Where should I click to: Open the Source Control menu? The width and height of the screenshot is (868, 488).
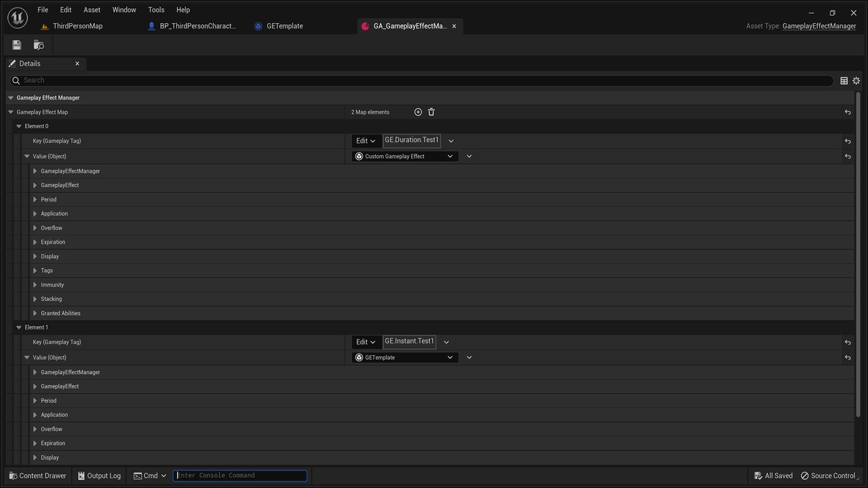click(828, 476)
